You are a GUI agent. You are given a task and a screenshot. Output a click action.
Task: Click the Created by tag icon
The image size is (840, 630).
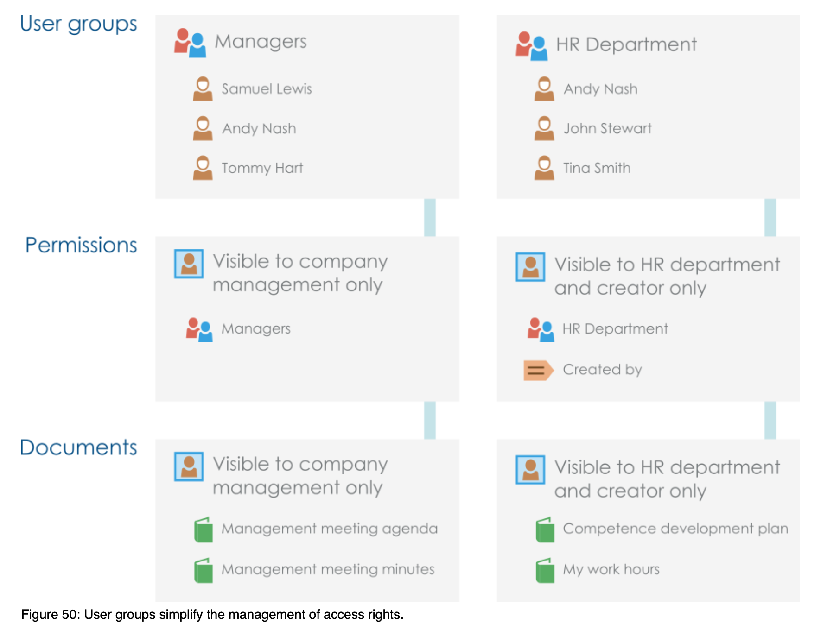tap(538, 370)
